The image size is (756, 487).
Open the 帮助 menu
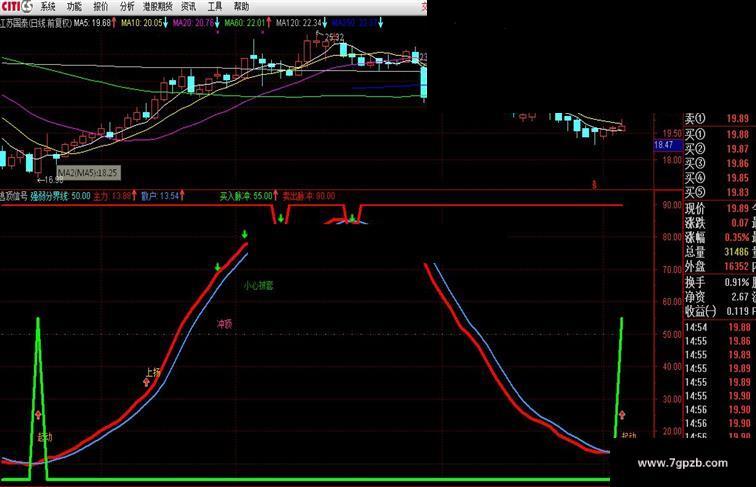tap(241, 7)
